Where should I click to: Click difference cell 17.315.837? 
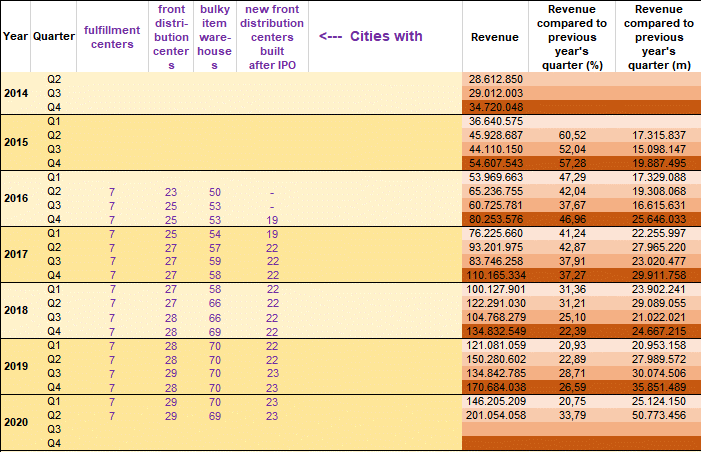tap(659, 135)
